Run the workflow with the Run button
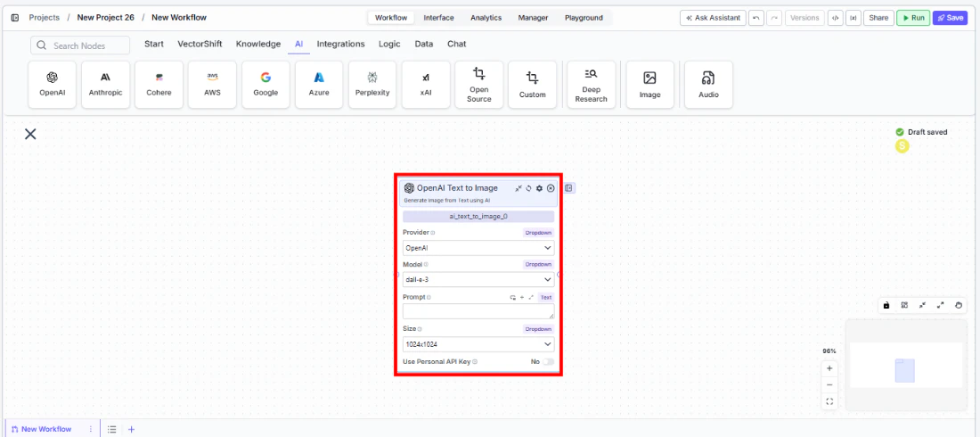Image resolution: width=980 pixels, height=437 pixels. [913, 18]
